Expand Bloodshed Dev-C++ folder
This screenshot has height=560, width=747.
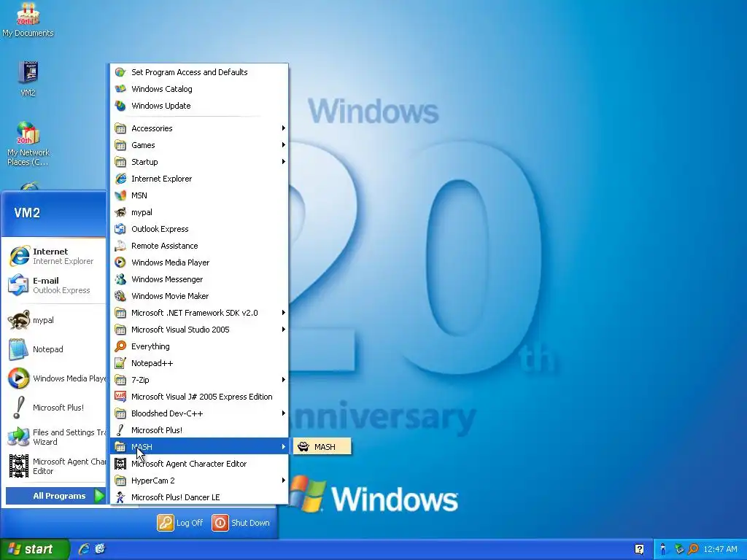point(199,413)
